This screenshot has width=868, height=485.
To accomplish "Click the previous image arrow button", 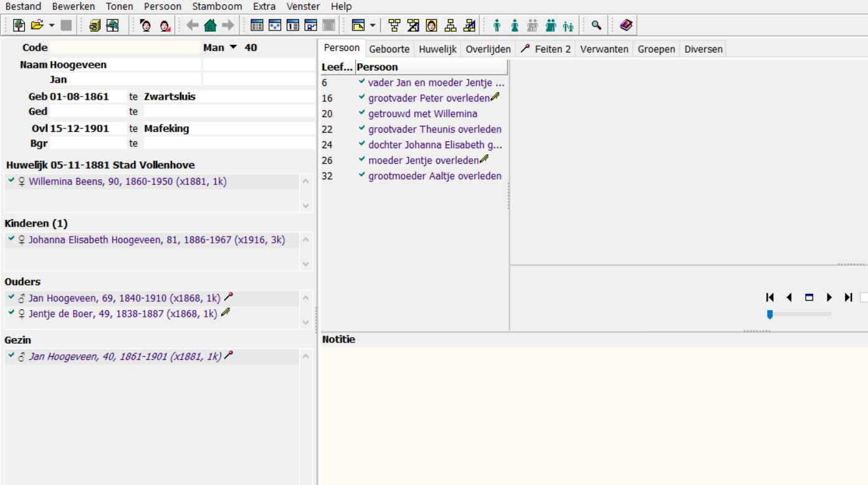I will pyautogui.click(x=789, y=298).
